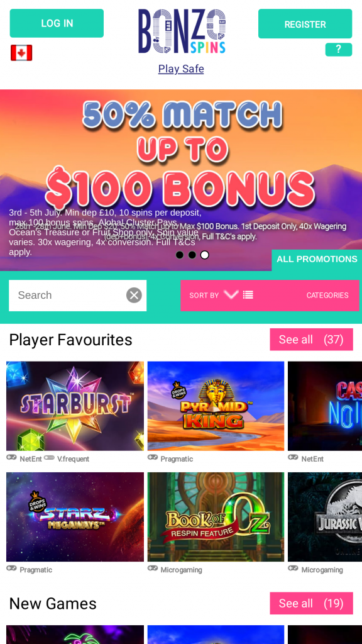Click gamepad icon under Starburst thumbnail
The height and width of the screenshot is (644, 362).
11,458
